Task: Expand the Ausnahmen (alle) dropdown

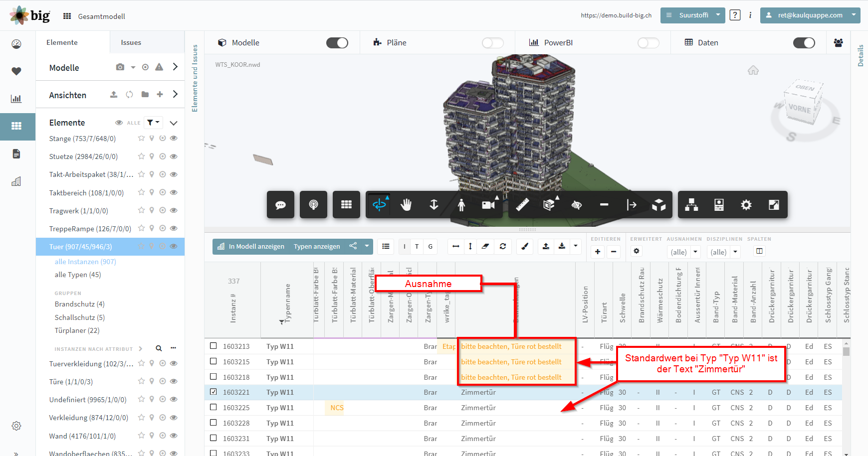Action: (x=684, y=252)
